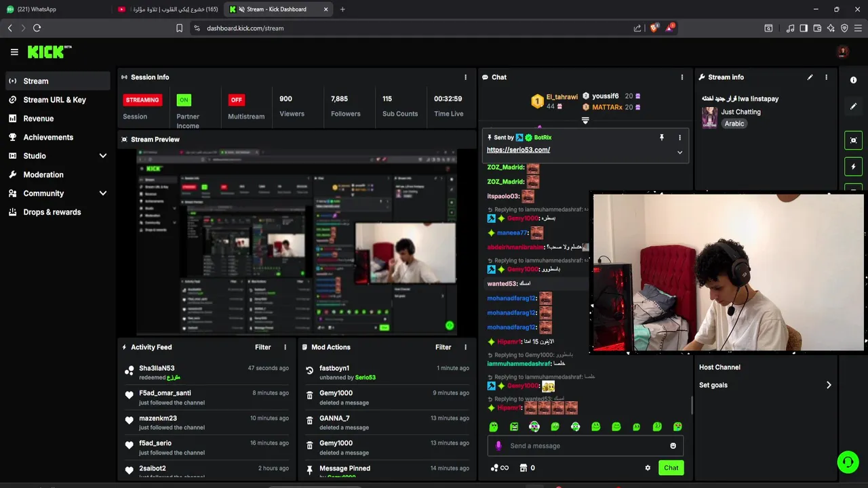Switch to the YouTube browser tab
868x488 pixels.
click(x=168, y=9)
